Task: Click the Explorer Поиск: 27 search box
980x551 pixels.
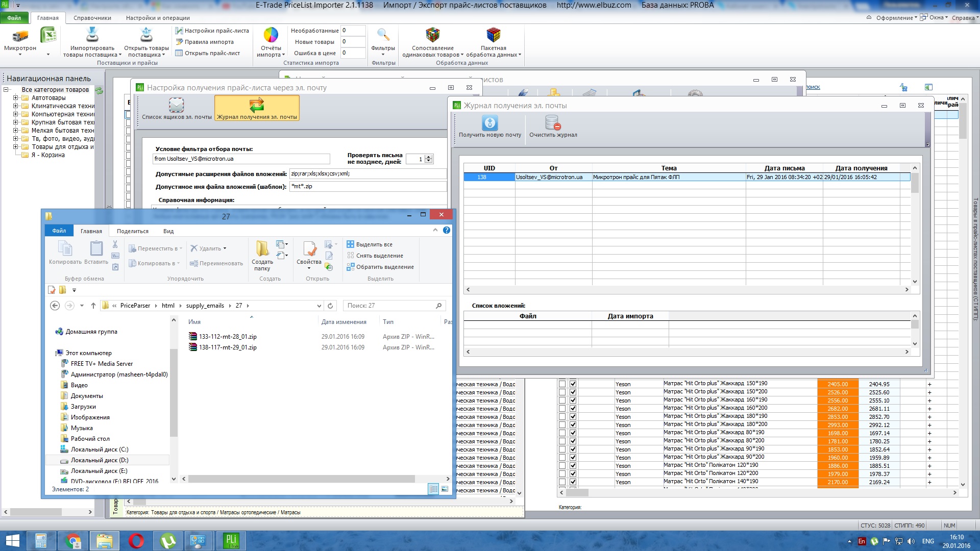Action: click(x=394, y=306)
